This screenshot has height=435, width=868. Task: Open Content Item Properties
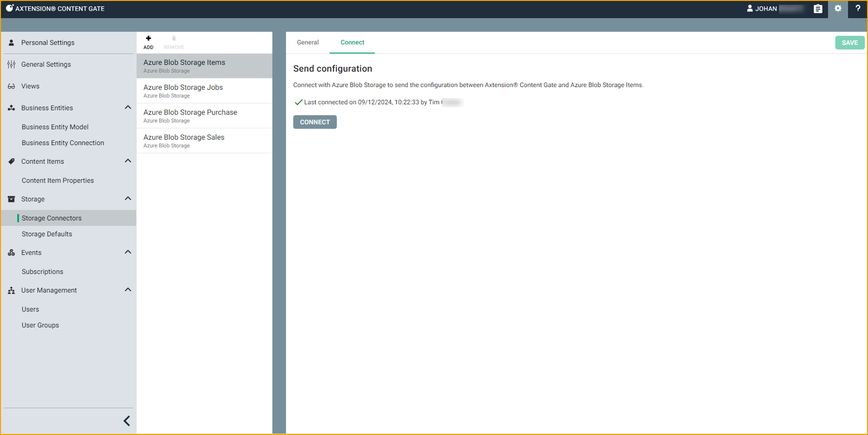[58, 181]
